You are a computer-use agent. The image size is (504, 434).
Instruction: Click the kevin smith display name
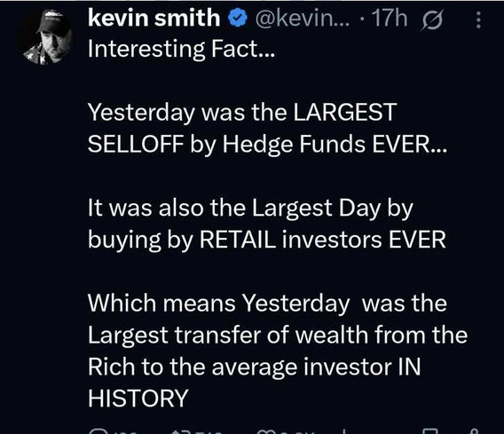154,18
